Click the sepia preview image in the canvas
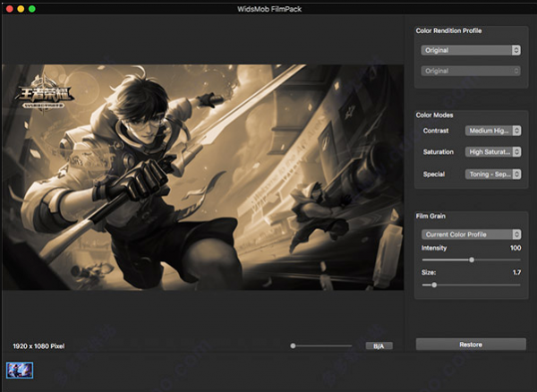537x392 pixels. pyautogui.click(x=202, y=176)
